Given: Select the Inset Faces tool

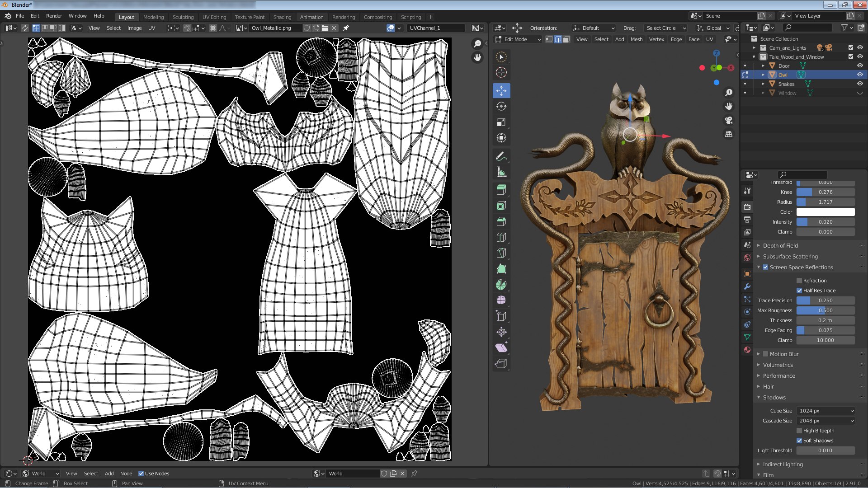Looking at the screenshot, I should coord(501,206).
